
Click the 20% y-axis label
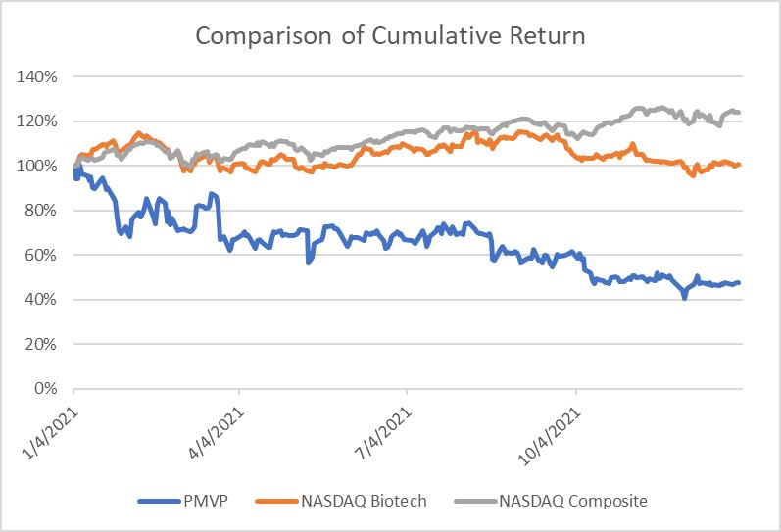click(41, 344)
